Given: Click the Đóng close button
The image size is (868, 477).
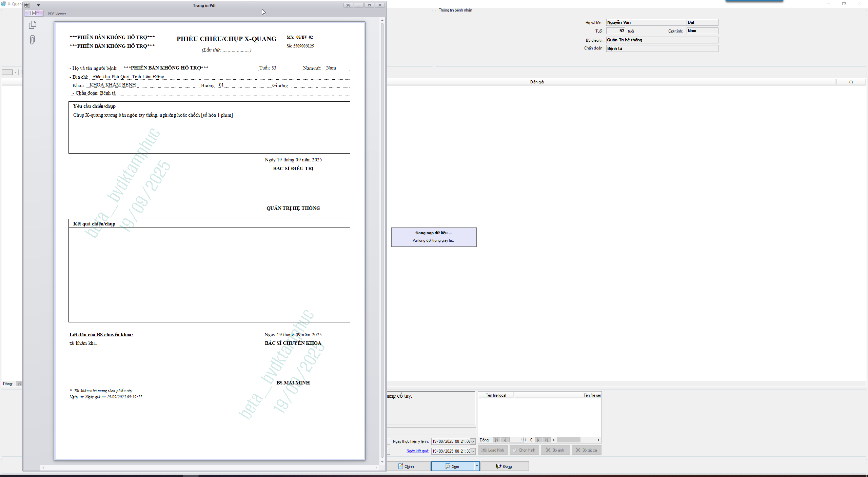Looking at the screenshot, I should click(x=504, y=466).
